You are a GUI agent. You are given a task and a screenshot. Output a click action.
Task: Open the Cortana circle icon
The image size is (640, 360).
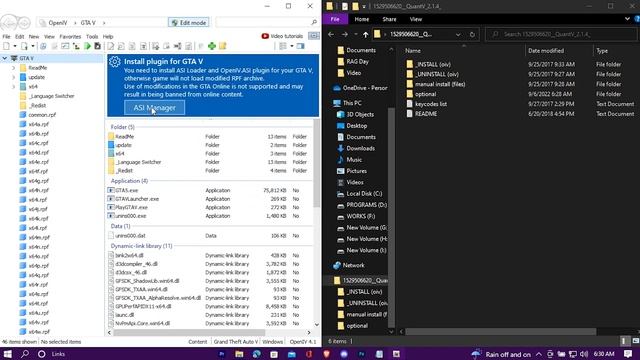[x=41, y=354]
